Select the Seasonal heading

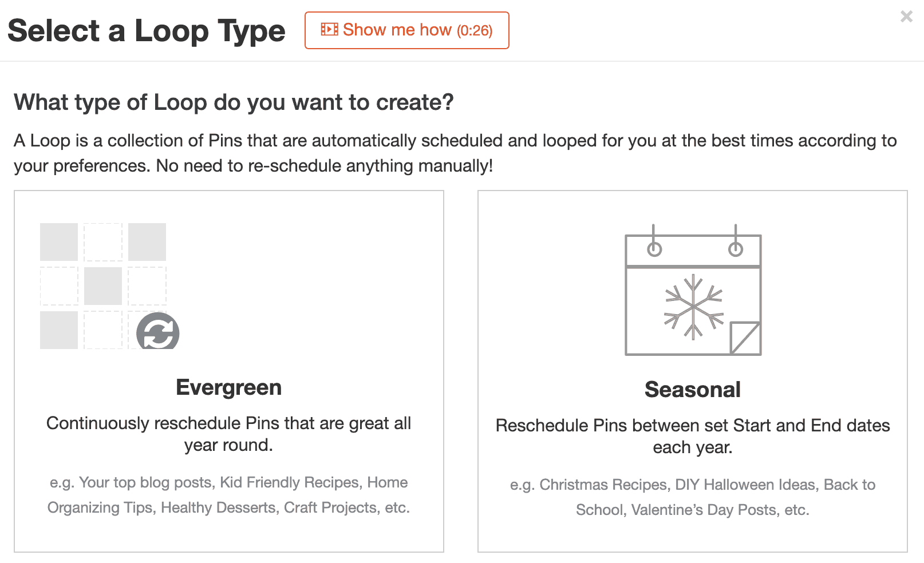(693, 390)
